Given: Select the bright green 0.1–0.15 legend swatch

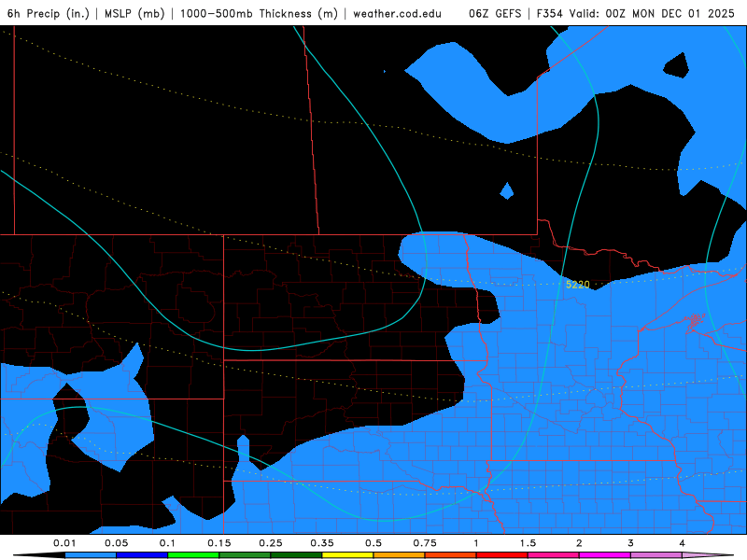Looking at the screenshot, I should [x=193, y=555].
